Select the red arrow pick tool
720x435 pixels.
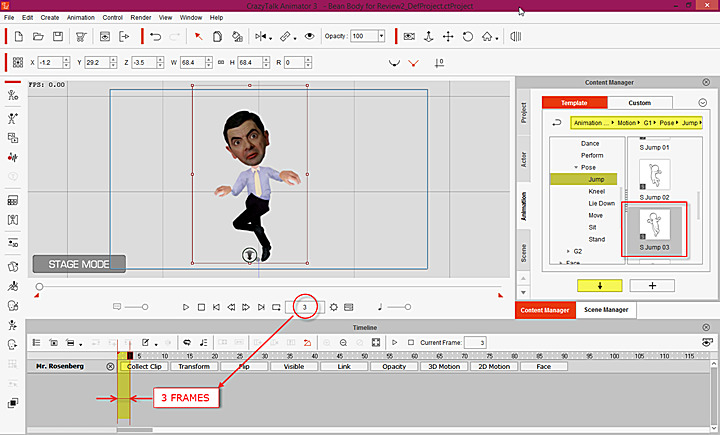pos(198,37)
